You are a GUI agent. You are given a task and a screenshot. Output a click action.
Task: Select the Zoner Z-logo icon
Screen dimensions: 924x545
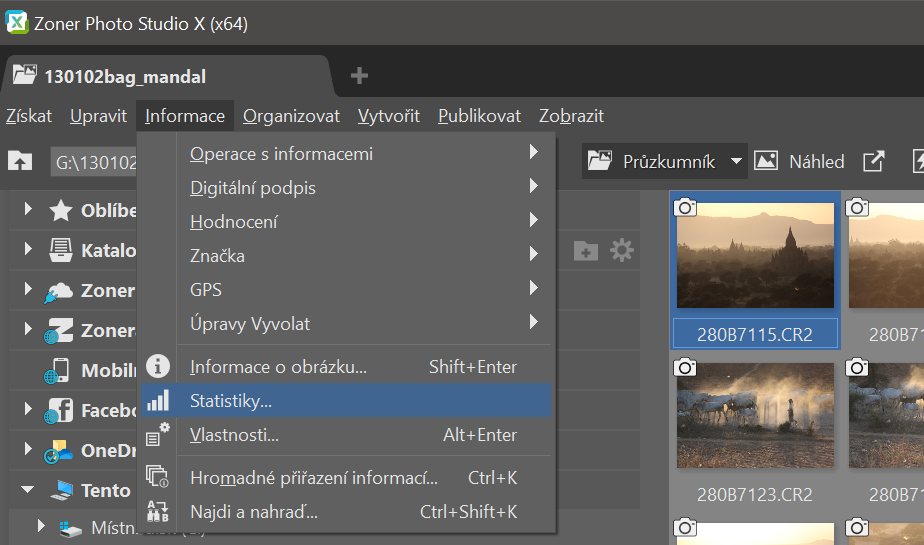[59, 331]
